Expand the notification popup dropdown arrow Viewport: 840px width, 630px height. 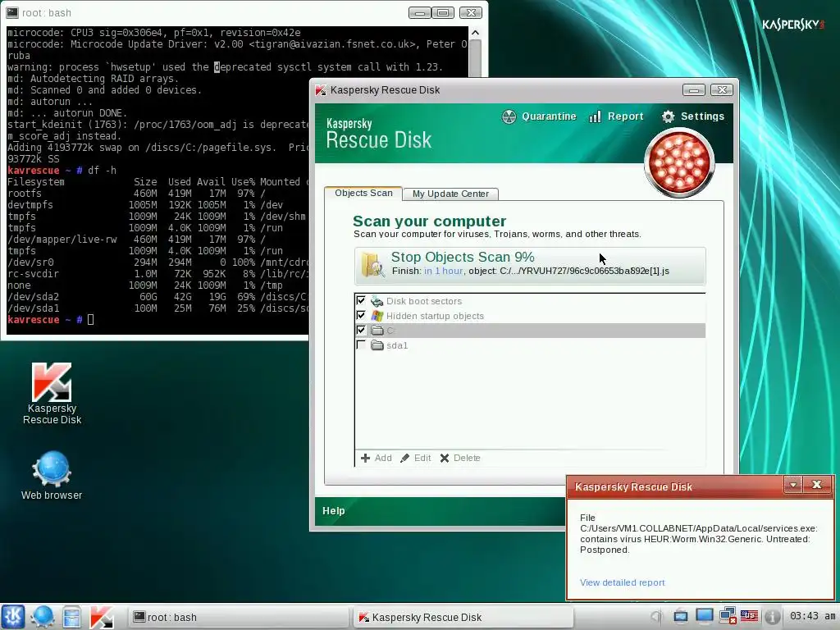click(793, 486)
